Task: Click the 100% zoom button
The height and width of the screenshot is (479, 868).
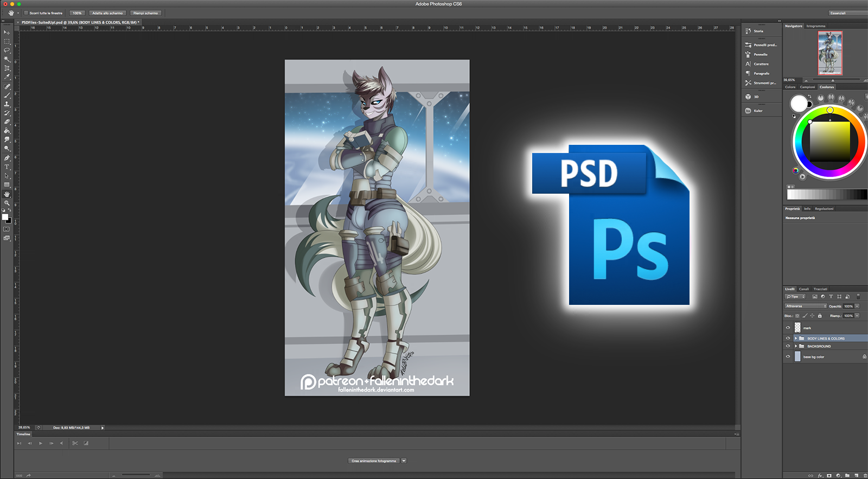Action: click(77, 13)
